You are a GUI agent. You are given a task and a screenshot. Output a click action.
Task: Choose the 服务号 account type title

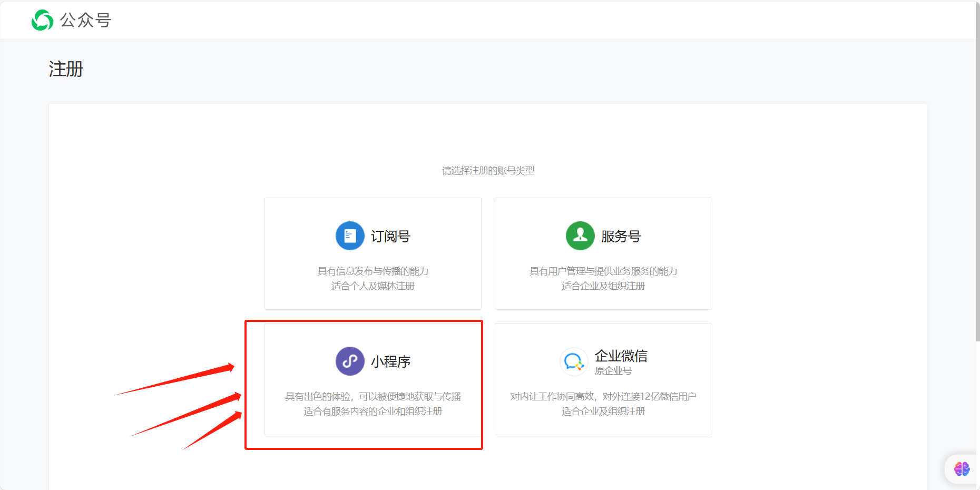[621, 236]
